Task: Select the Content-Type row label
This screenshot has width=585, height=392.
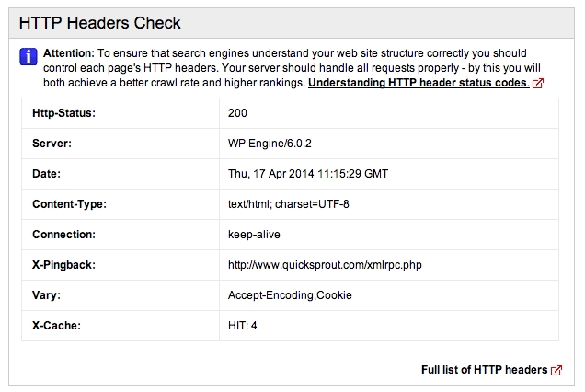Action: coord(69,204)
